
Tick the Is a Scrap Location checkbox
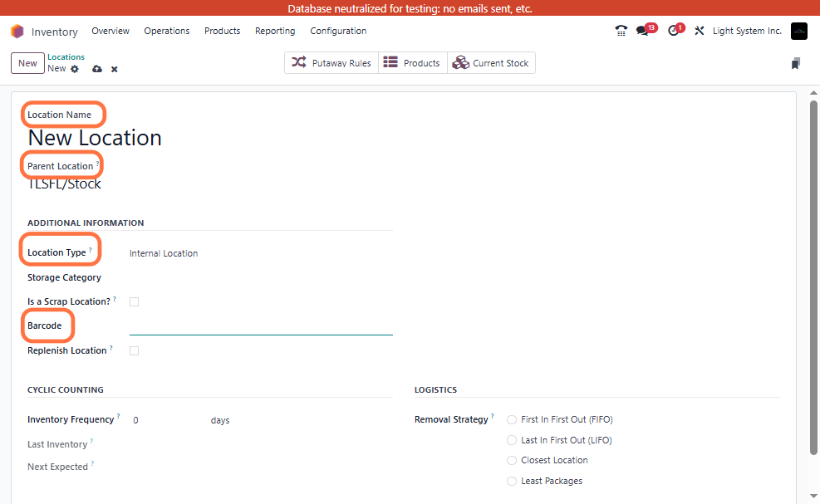pos(135,301)
